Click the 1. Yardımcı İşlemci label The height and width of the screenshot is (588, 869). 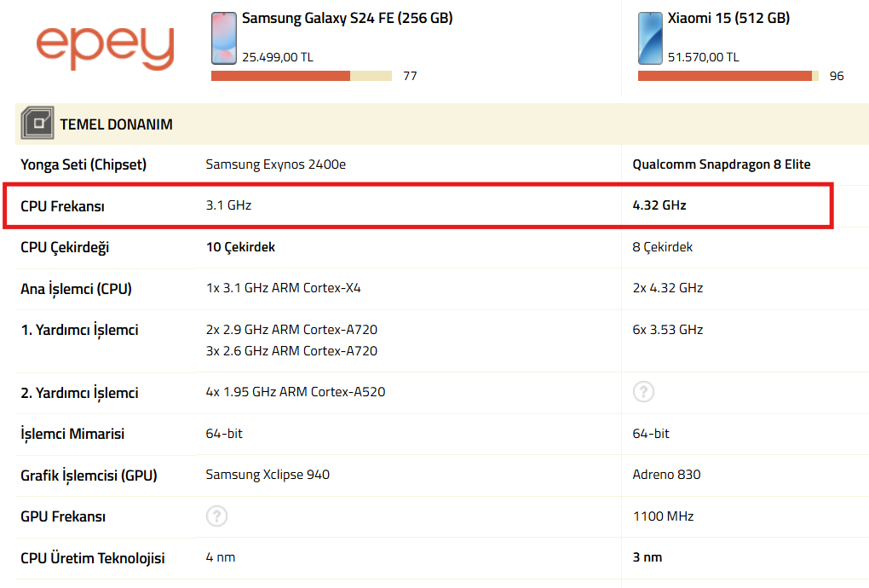click(80, 331)
